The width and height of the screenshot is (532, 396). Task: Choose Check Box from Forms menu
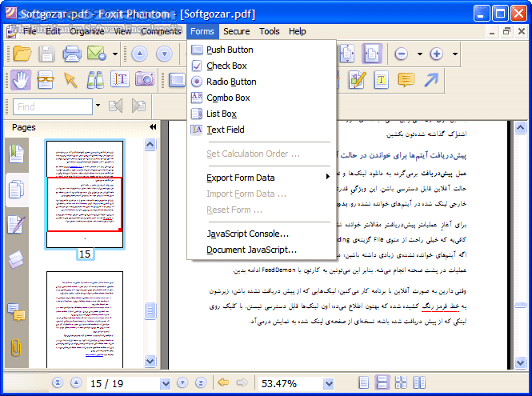click(262, 66)
